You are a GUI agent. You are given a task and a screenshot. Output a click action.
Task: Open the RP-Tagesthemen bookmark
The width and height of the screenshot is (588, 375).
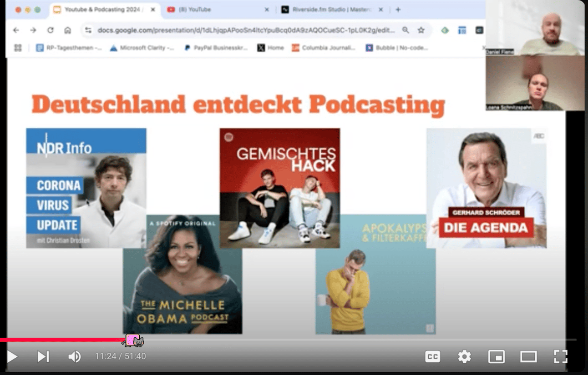pos(69,48)
